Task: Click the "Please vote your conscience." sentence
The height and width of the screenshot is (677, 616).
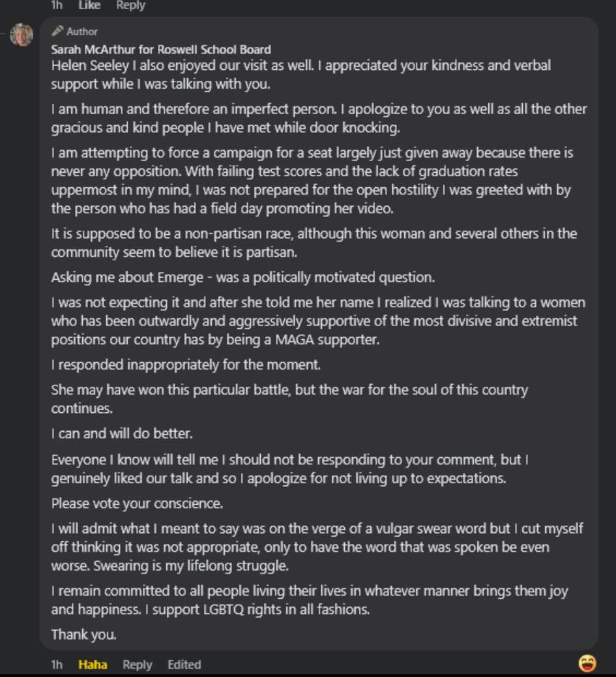Action: 137,504
